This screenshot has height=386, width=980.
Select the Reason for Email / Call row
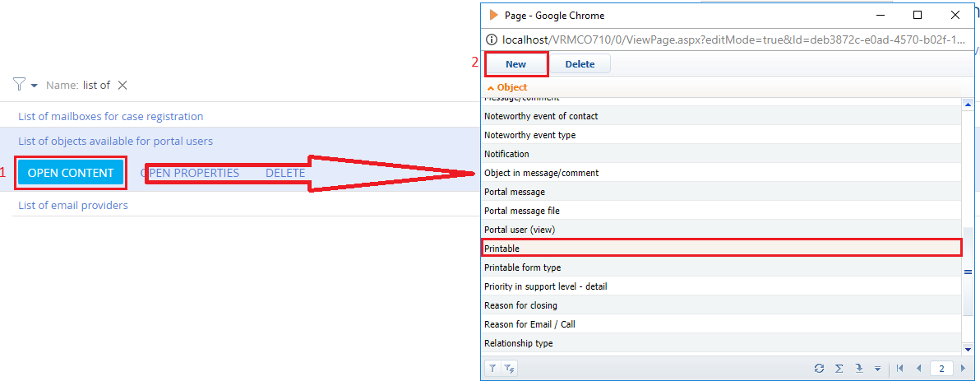[721, 325]
